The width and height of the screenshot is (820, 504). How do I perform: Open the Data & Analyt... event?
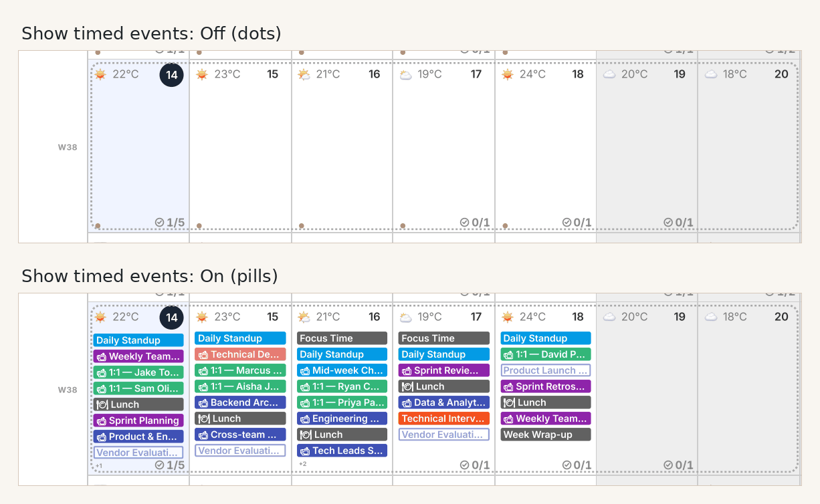point(444,402)
